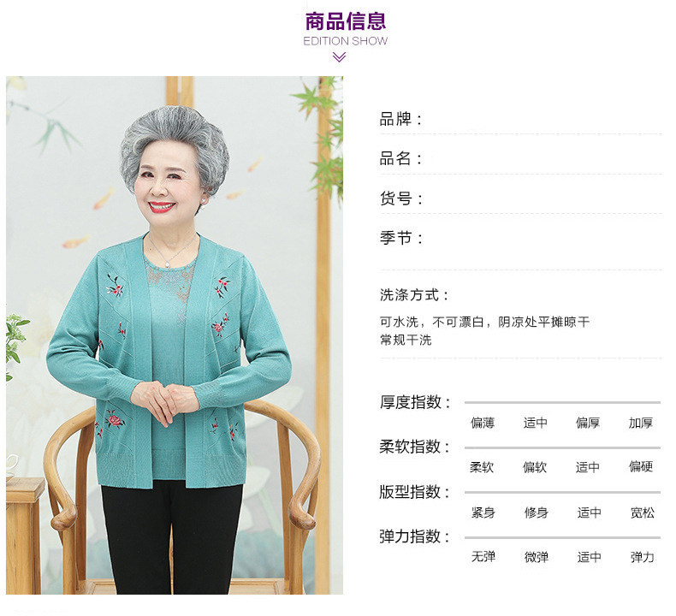The width and height of the screenshot is (676, 616).
Task: Open the model product photo
Action: click(x=175, y=335)
